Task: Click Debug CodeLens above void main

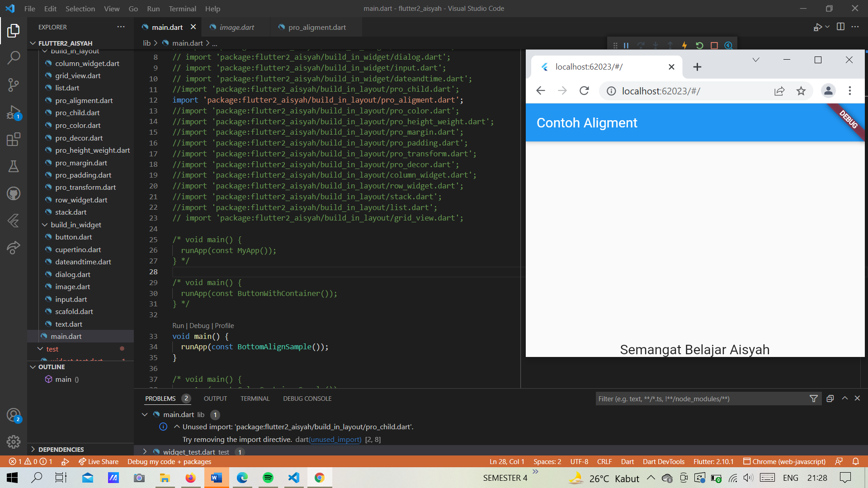Action: click(198, 325)
